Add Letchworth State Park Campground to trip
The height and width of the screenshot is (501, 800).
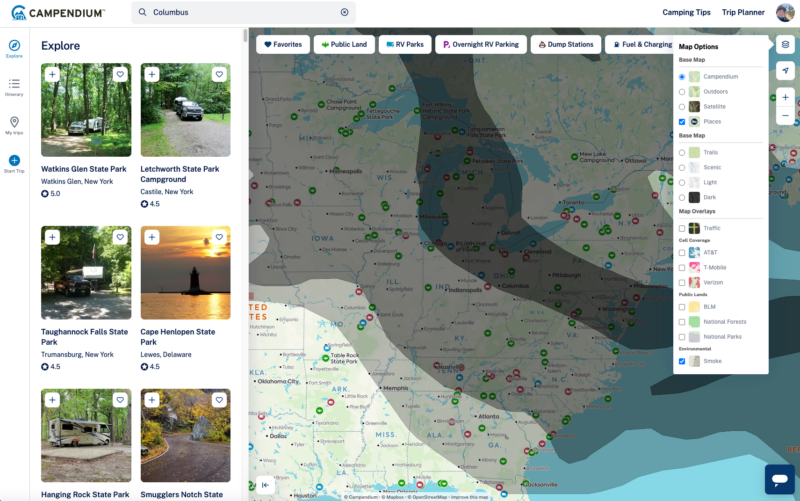pyautogui.click(x=152, y=74)
